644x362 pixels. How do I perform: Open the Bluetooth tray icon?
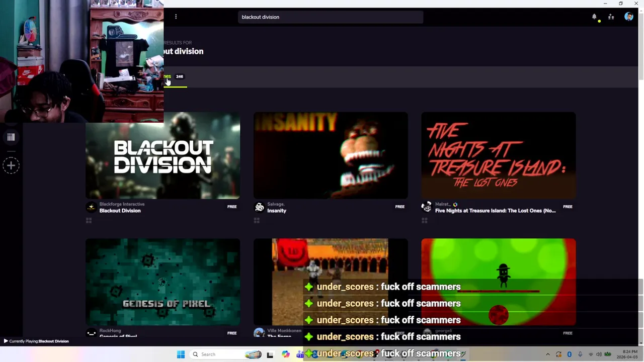tap(569, 354)
